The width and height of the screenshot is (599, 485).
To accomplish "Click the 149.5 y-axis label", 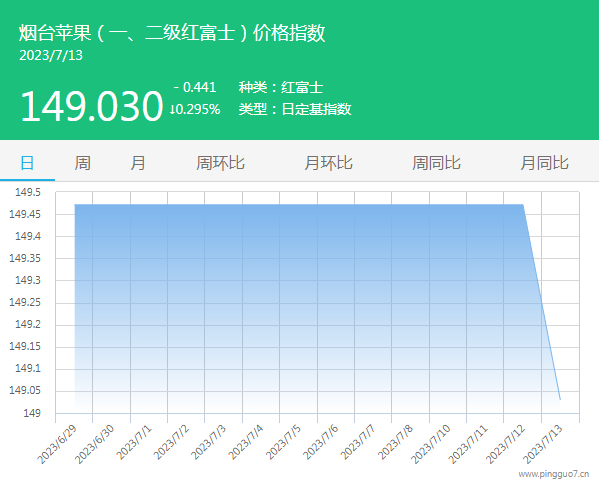I will click(x=28, y=192).
